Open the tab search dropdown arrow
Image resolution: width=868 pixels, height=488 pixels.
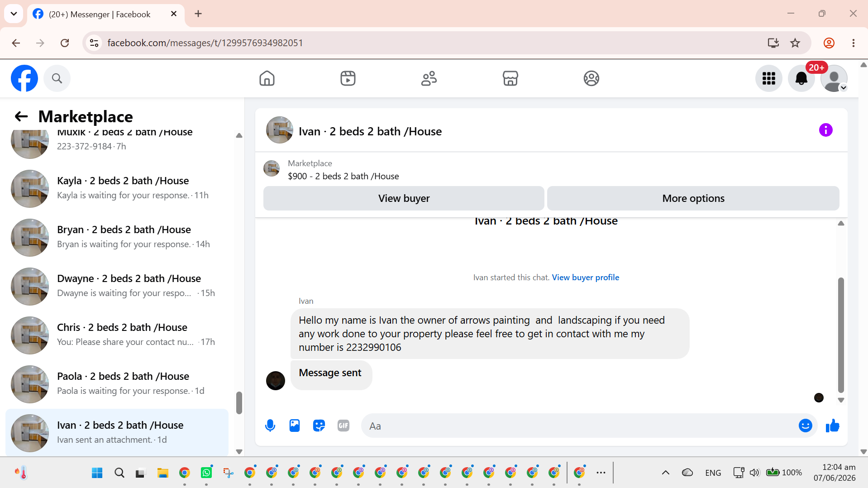pyautogui.click(x=14, y=14)
